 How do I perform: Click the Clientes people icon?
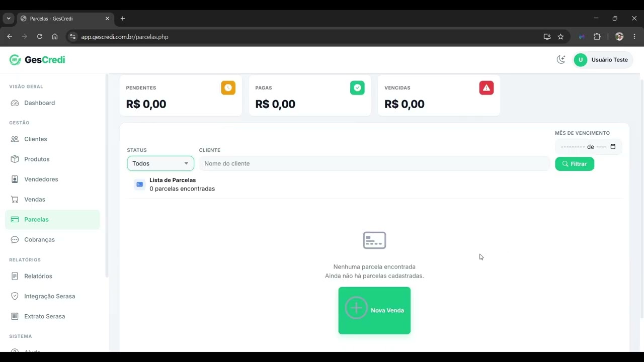15,139
